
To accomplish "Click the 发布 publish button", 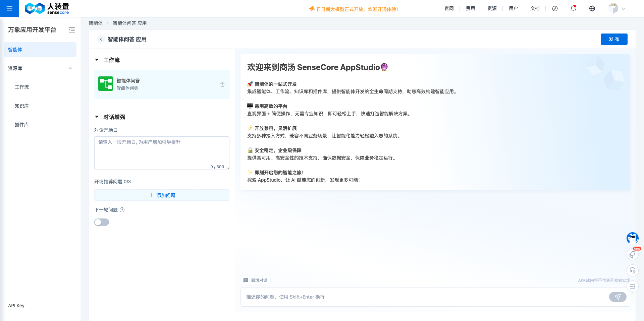I will pyautogui.click(x=614, y=39).
